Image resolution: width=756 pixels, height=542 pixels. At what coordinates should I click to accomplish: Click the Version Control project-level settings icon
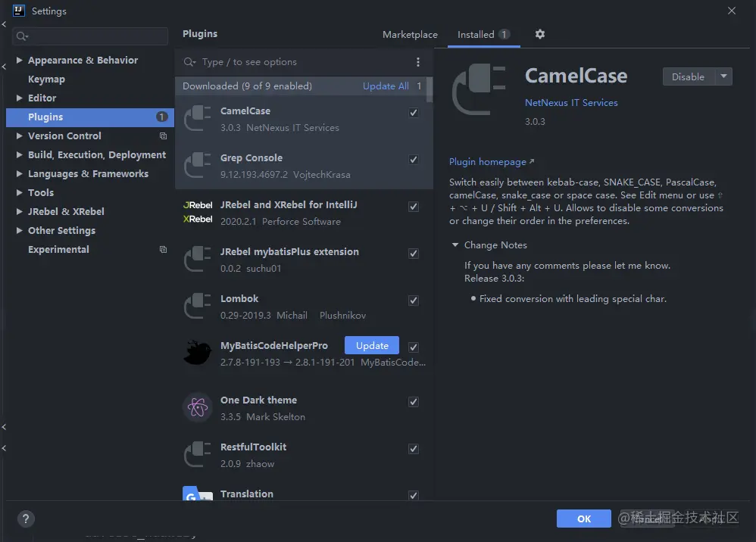[163, 135]
